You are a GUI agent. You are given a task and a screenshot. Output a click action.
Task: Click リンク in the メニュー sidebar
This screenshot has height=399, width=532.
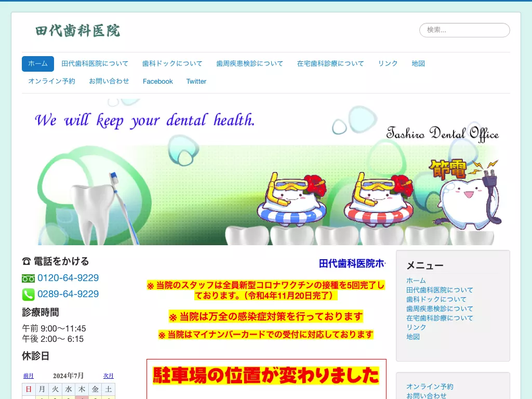[x=416, y=327]
